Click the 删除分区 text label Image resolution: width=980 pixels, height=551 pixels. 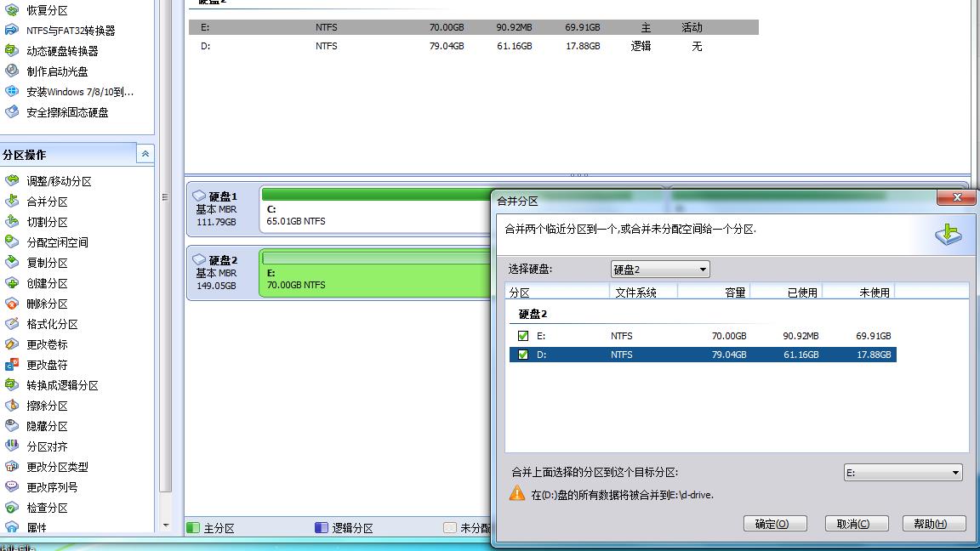pos(47,304)
